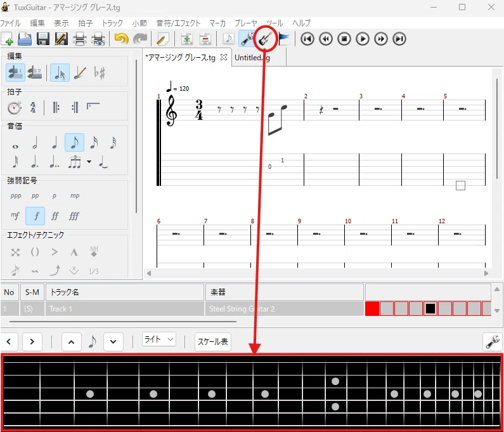Select quarter note duration
The height and width of the screenshot is (432, 504).
pyautogui.click(x=55, y=143)
